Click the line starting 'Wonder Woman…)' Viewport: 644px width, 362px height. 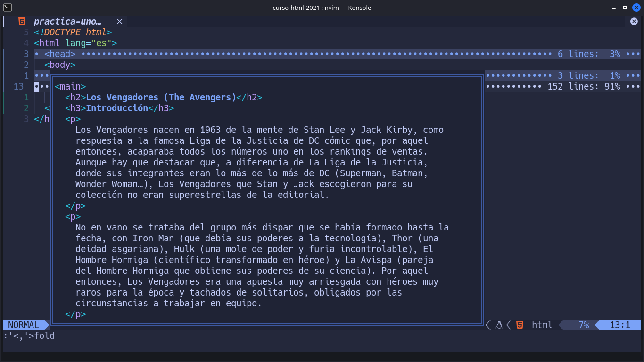[244, 184]
